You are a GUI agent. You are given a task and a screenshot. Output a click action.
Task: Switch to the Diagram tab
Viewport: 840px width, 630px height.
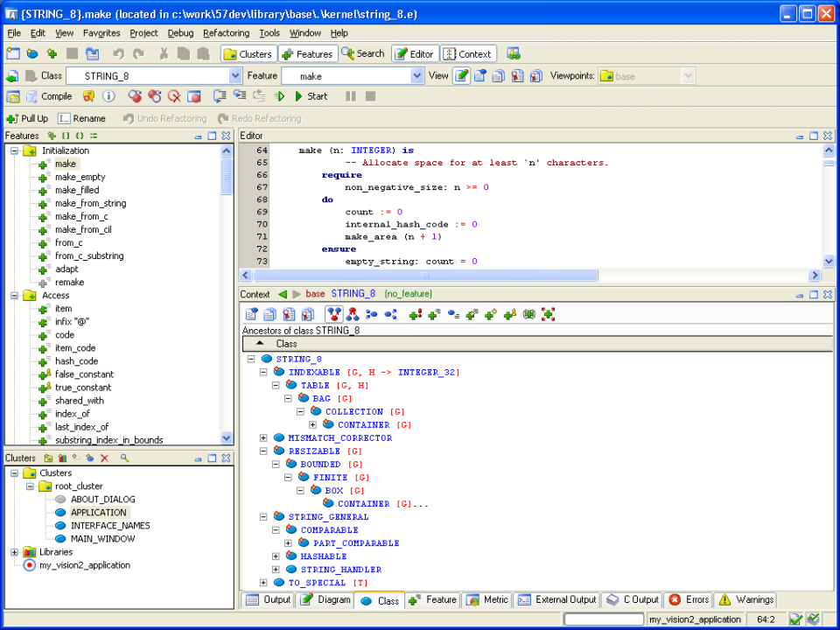tap(325, 600)
